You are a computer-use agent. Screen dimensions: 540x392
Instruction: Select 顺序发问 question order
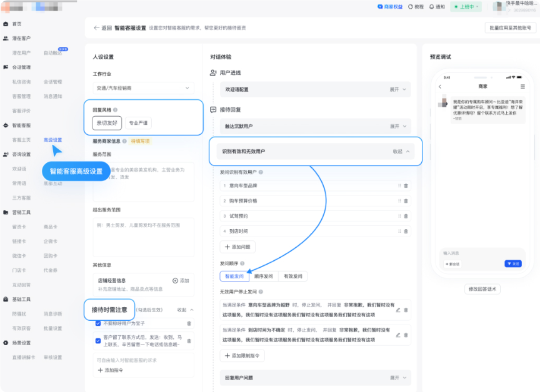coord(264,277)
